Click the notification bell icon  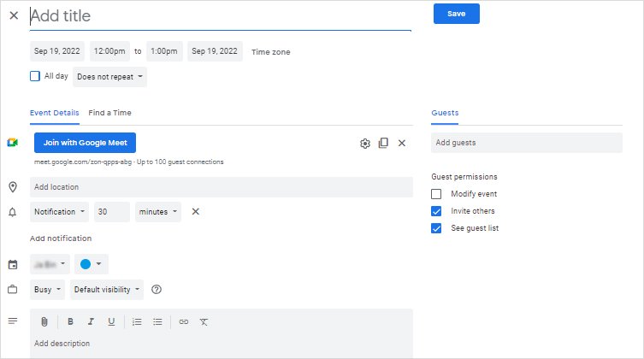pos(12,212)
